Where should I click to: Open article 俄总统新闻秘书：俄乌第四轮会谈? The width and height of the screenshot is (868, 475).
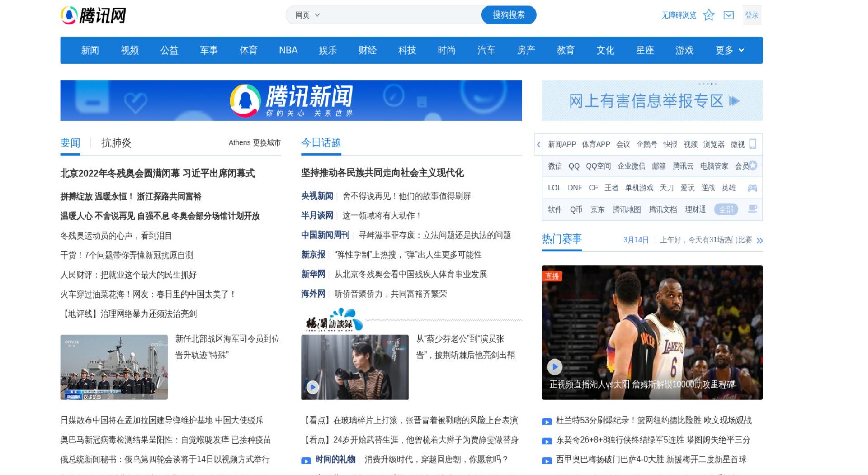pos(165,460)
